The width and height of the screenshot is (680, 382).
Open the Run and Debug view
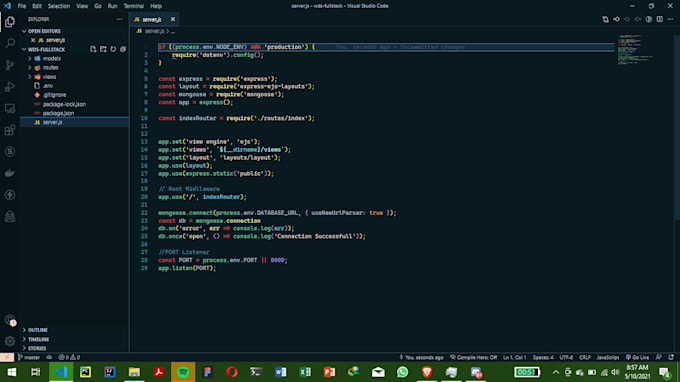pos(10,87)
